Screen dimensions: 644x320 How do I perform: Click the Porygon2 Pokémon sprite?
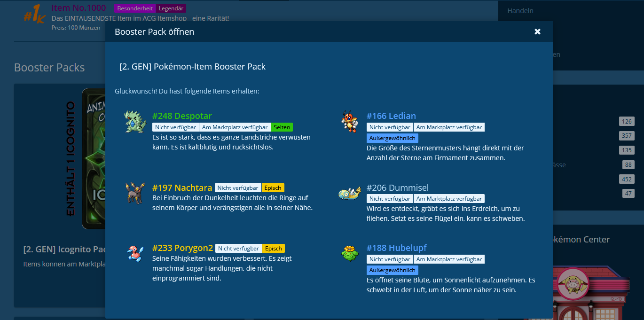point(135,253)
